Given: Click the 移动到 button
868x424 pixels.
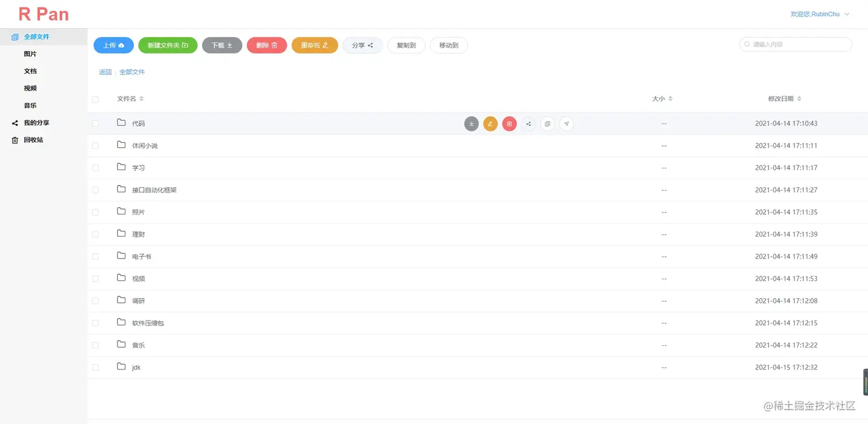Looking at the screenshot, I should [x=449, y=45].
